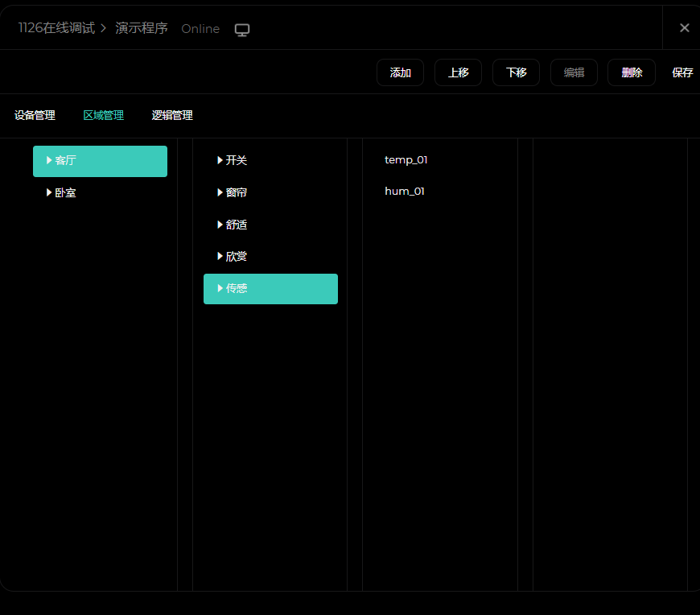Image resolution: width=700 pixels, height=615 pixels.
Task: Select the temp_01 sensor entry
Action: coord(406,160)
